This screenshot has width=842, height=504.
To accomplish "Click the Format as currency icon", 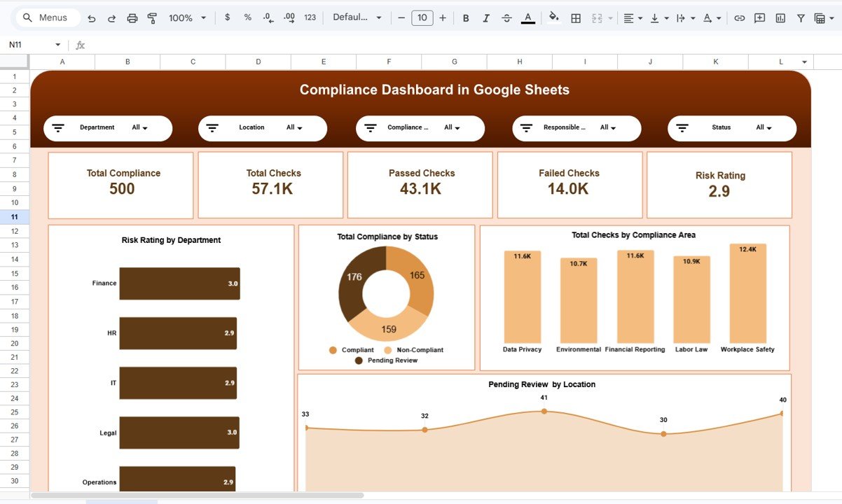I will pos(227,17).
